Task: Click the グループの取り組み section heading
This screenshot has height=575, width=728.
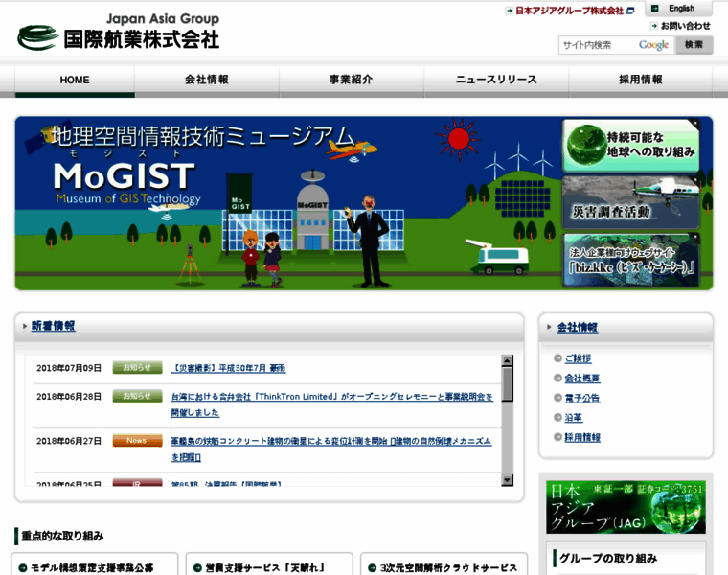Action: 608,559
